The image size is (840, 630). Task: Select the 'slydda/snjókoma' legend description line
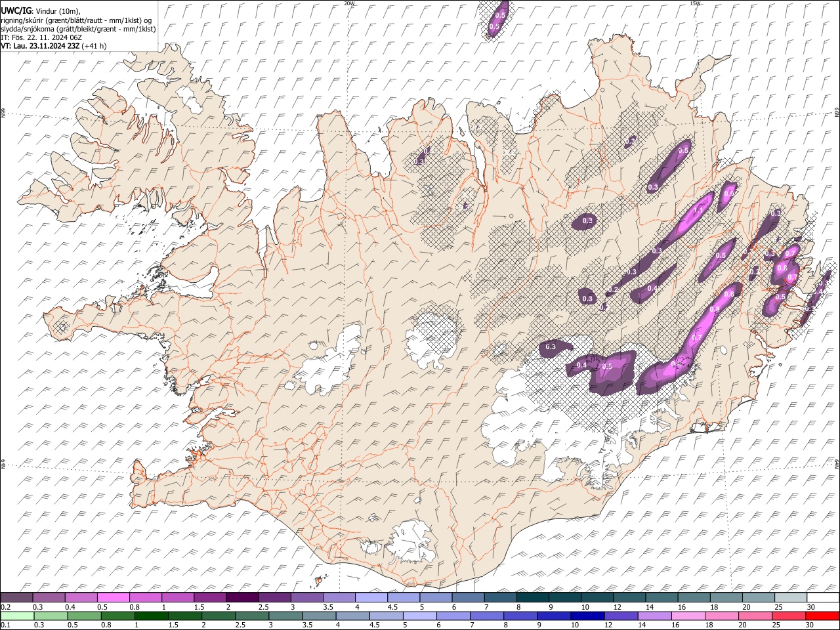pos(78,29)
